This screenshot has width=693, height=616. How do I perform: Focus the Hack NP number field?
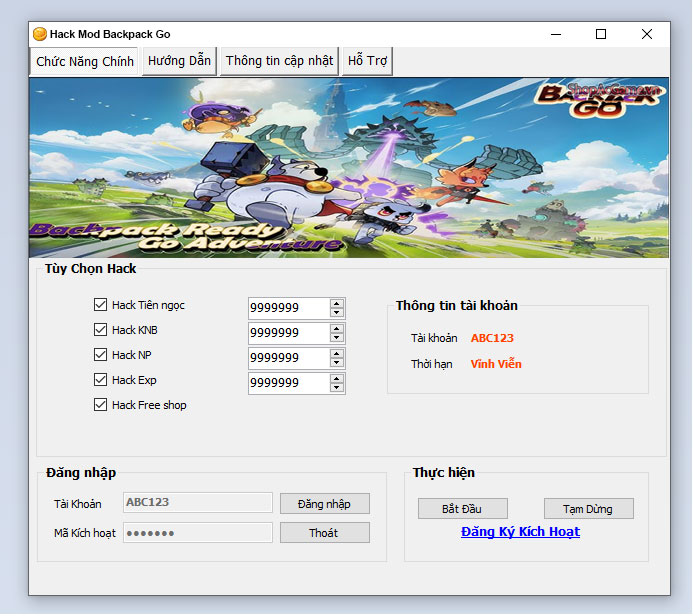coord(289,358)
